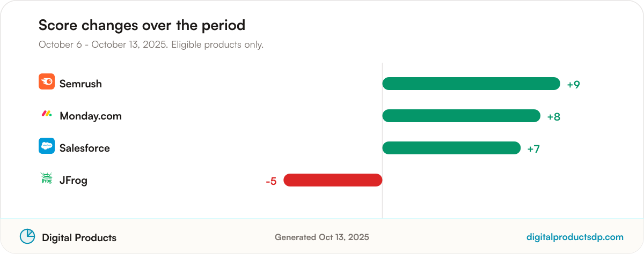
Task: Click the green Salesforce +7 bar
Action: [x=451, y=148]
